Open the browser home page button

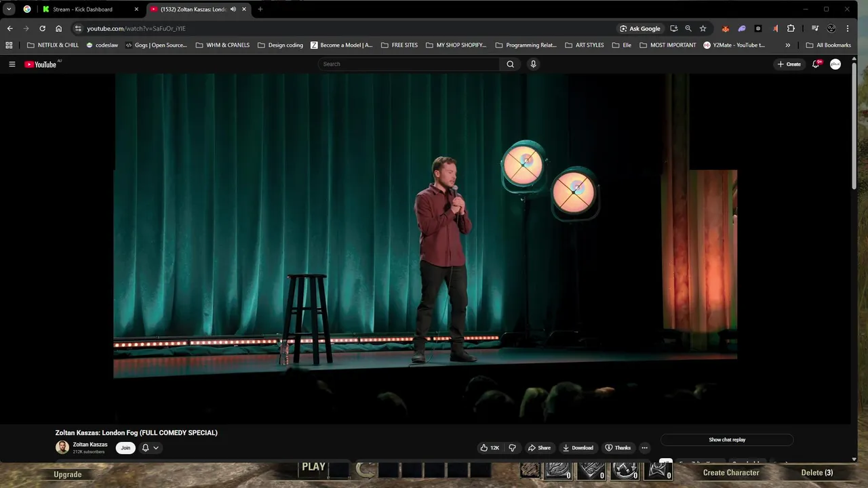click(58, 28)
